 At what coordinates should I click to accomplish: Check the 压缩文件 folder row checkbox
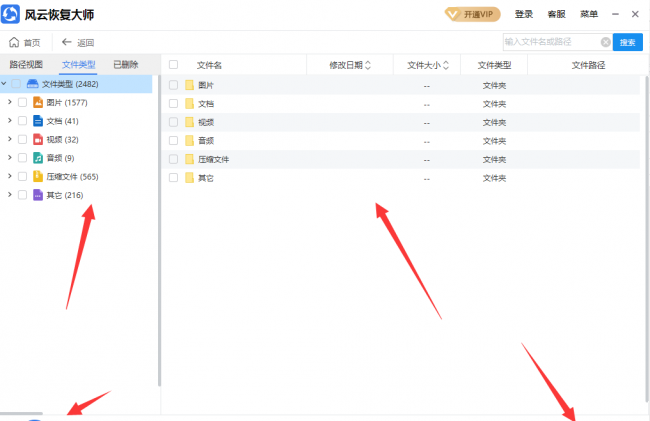(x=173, y=159)
